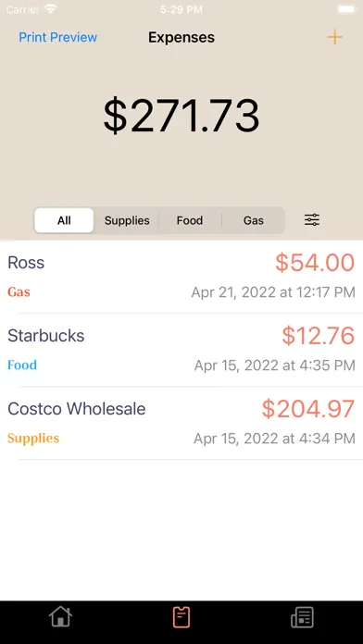Show only Gas expenses

tap(253, 220)
